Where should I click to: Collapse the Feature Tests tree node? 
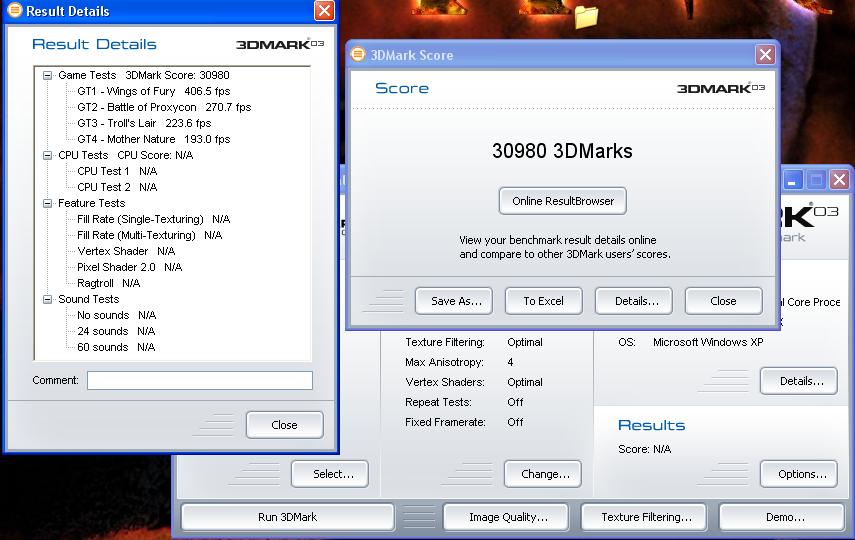(x=47, y=203)
